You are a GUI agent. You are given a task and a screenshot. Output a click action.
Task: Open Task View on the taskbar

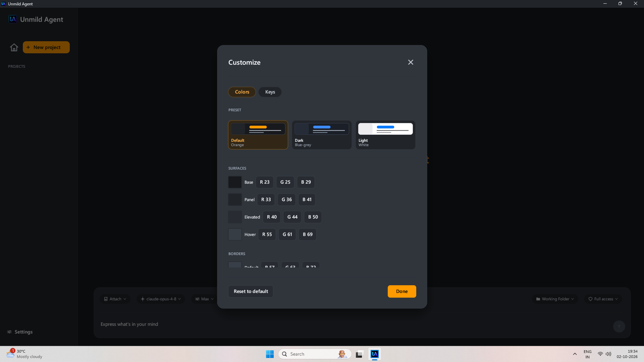coord(360,354)
